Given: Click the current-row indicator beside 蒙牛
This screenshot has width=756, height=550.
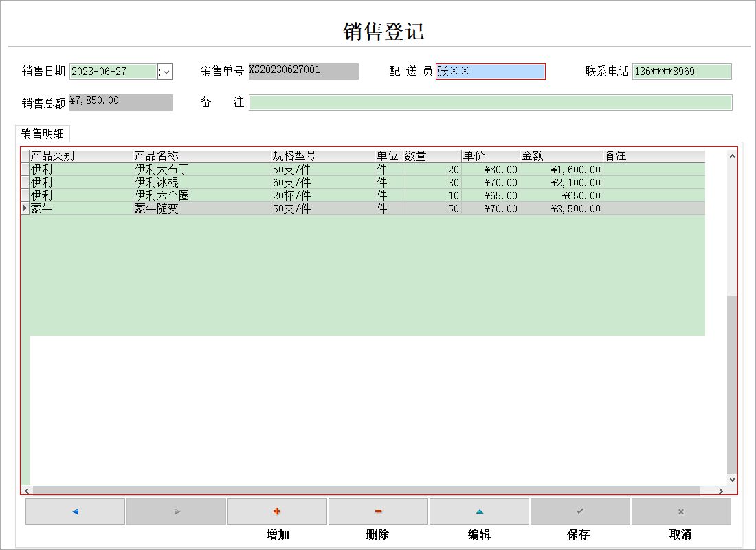Looking at the screenshot, I should pyautogui.click(x=25, y=208).
